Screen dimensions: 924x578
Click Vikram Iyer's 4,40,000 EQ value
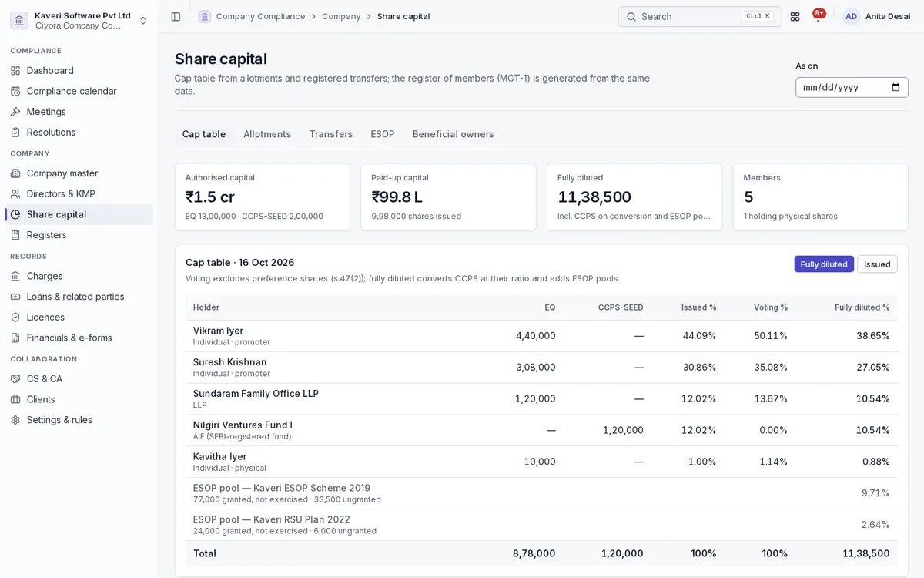tap(535, 336)
